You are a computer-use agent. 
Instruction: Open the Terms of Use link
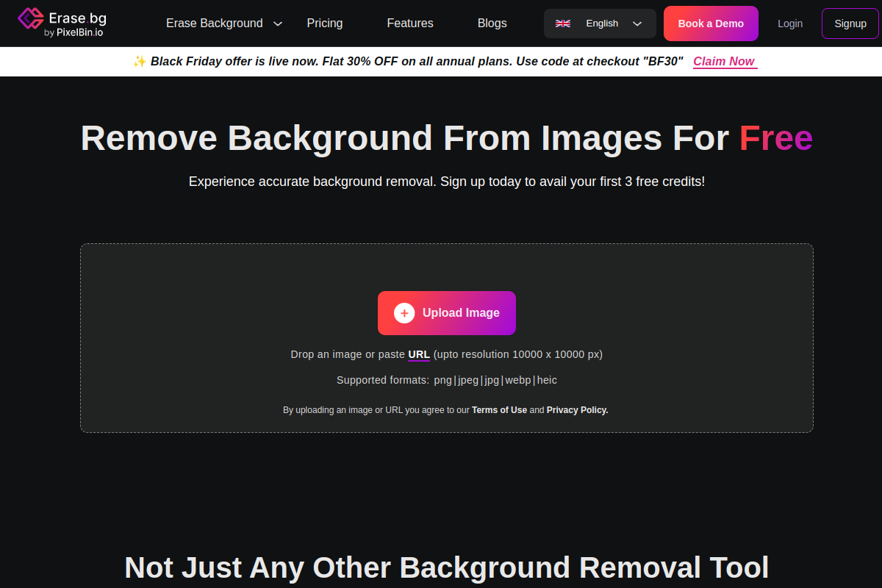click(x=499, y=410)
